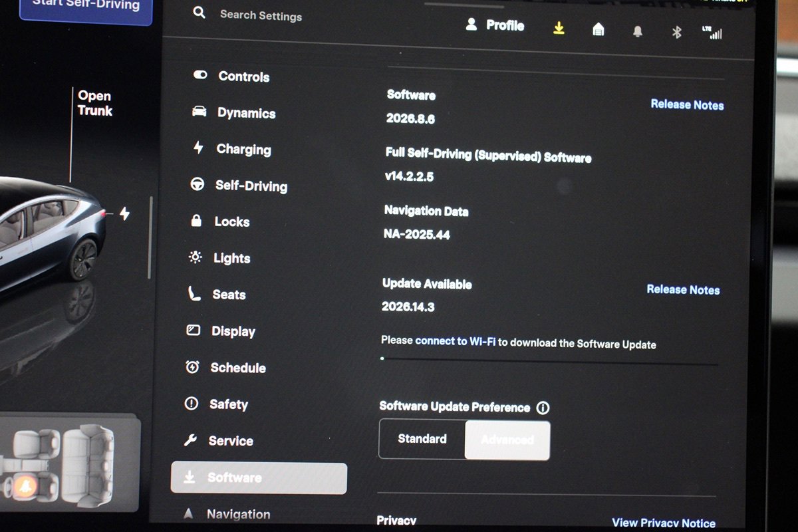Viewport: 798px width, 532px height.
Task: Tap the LTE signal strength icon
Action: [712, 33]
